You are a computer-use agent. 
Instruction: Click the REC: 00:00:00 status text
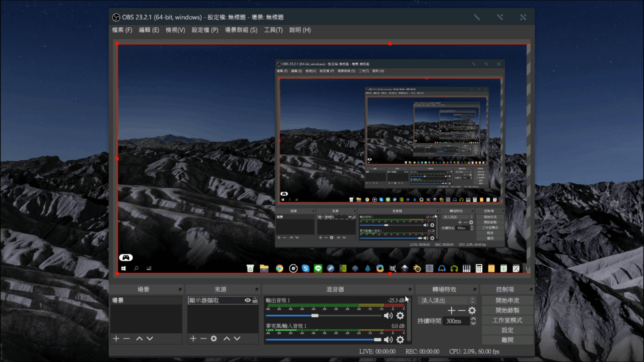[x=422, y=351]
